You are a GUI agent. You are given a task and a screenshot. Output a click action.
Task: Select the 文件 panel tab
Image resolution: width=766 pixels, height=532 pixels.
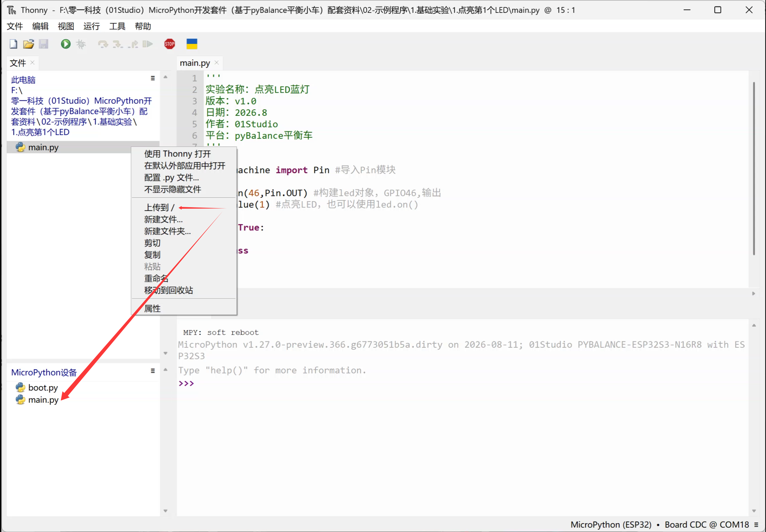tap(18, 63)
